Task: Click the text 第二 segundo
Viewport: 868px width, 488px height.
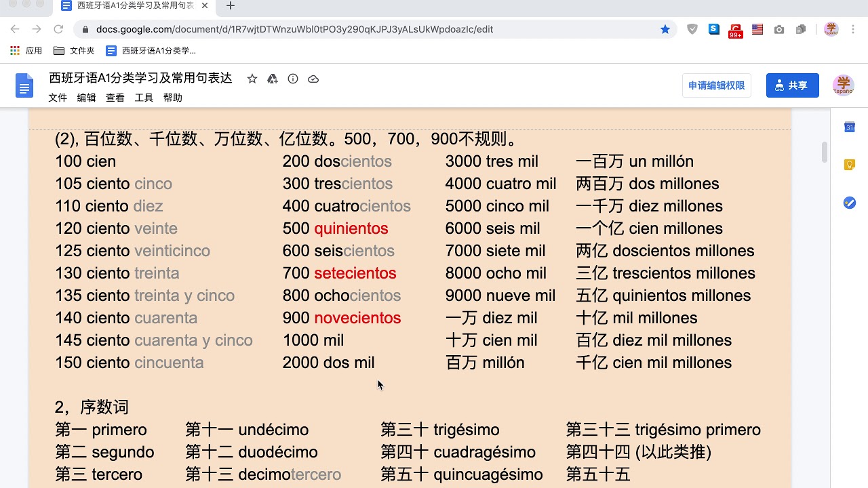Action: point(104,452)
